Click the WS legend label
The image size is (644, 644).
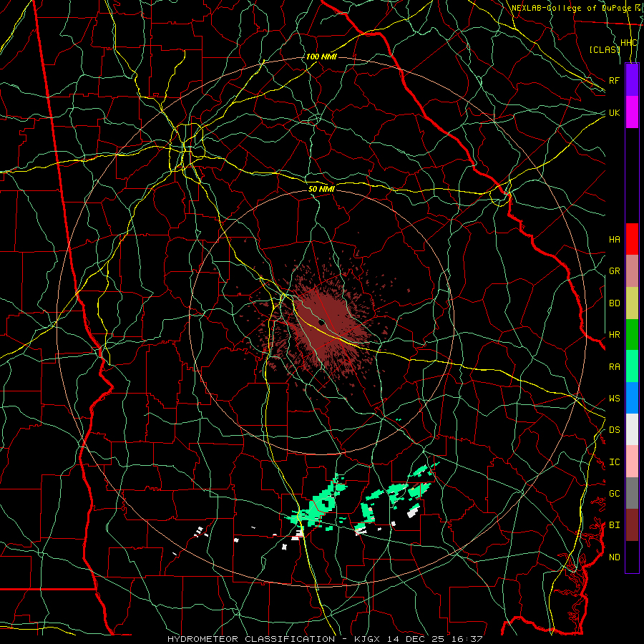(614, 399)
